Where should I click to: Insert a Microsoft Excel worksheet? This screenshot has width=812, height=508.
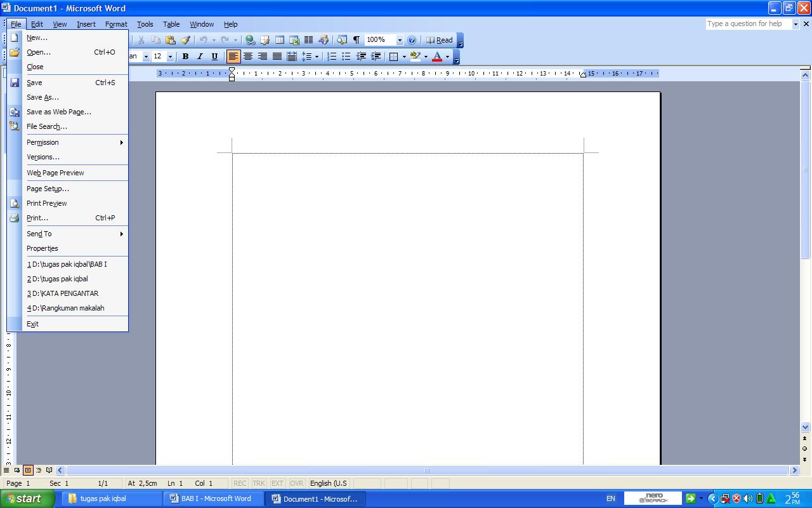pos(294,39)
